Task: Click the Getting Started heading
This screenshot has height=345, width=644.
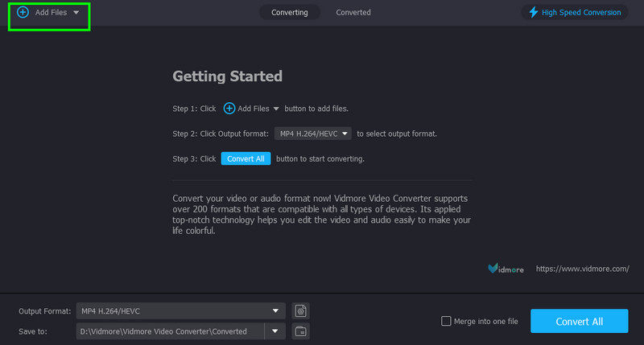Action: (x=227, y=76)
